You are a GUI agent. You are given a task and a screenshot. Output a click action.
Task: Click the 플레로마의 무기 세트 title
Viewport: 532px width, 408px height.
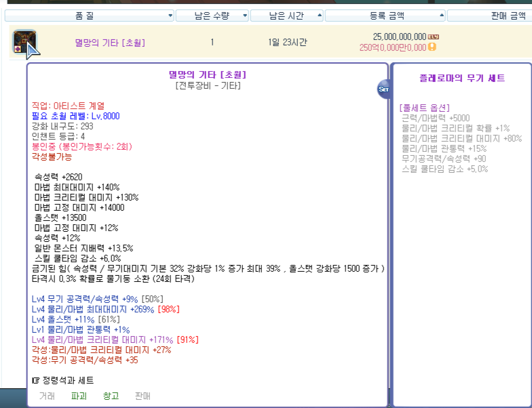(x=463, y=79)
